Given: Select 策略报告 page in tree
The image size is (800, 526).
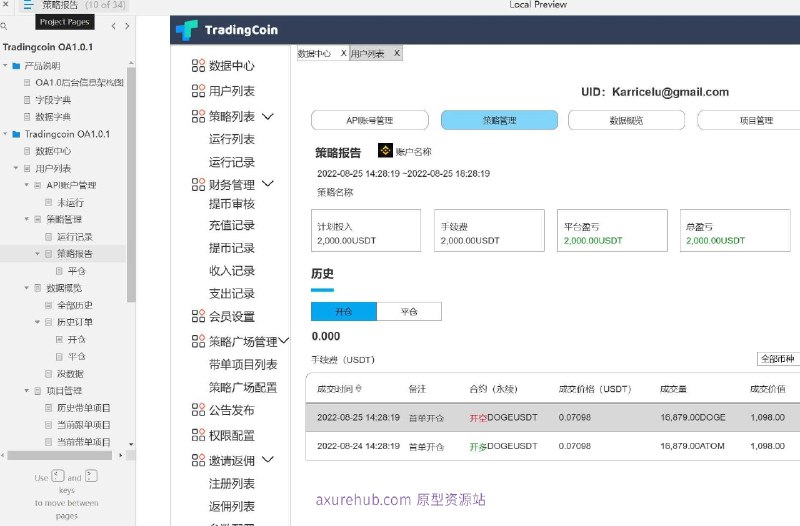Looking at the screenshot, I should 74,254.
